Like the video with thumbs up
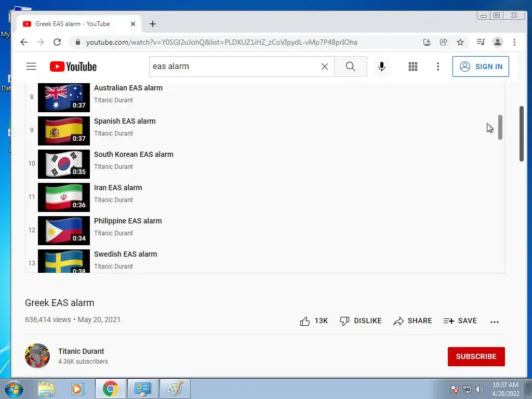Image resolution: width=532 pixels, height=399 pixels. click(314, 321)
